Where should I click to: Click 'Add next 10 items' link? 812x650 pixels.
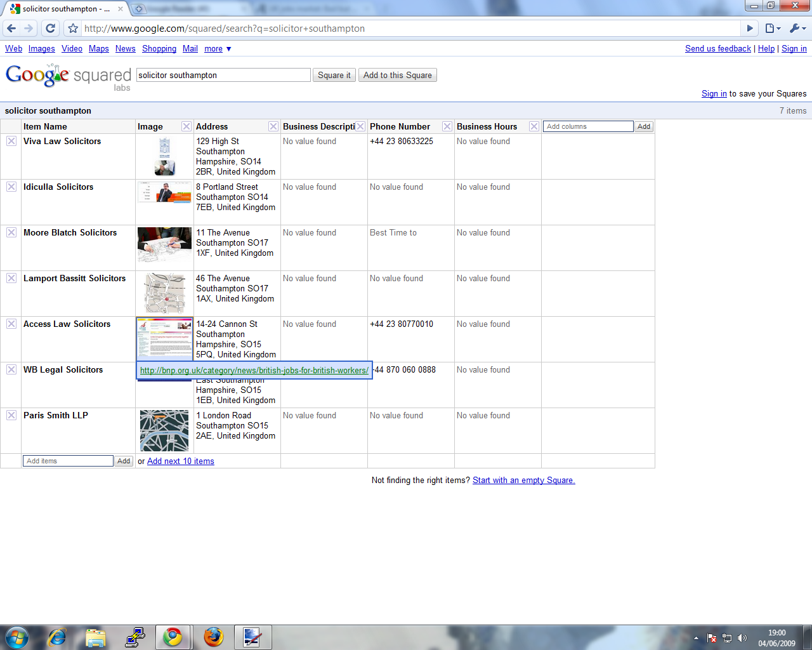click(180, 461)
